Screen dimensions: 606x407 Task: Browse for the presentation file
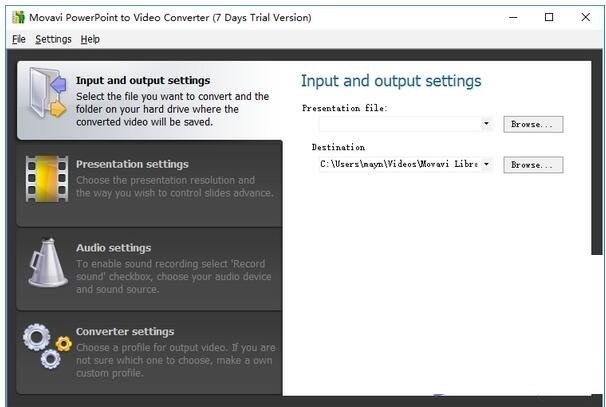533,124
